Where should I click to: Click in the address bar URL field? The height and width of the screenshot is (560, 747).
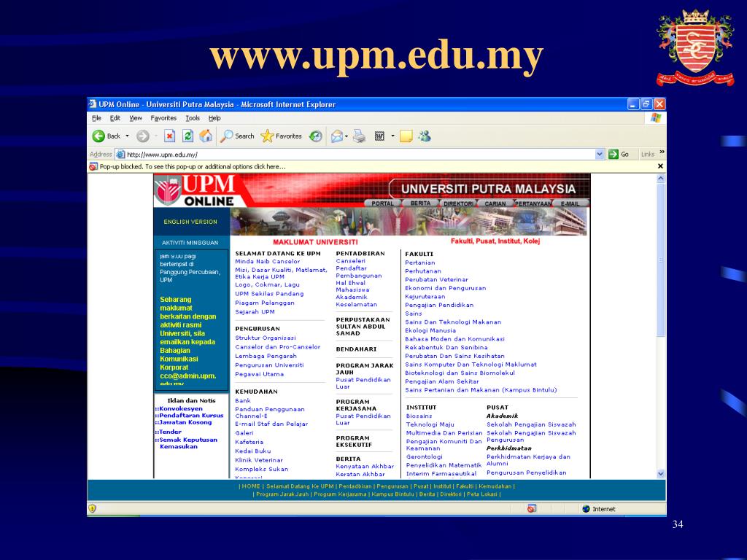(360, 155)
